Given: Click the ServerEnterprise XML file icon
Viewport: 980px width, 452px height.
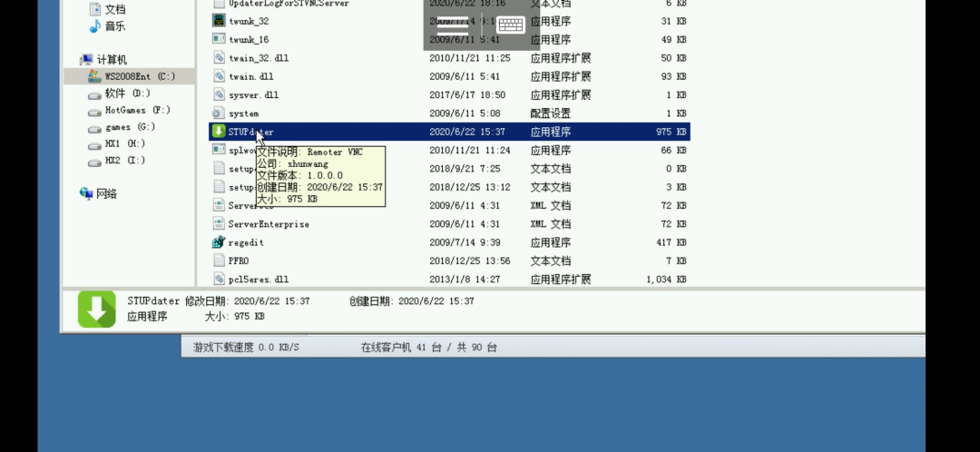Looking at the screenshot, I should [x=218, y=223].
